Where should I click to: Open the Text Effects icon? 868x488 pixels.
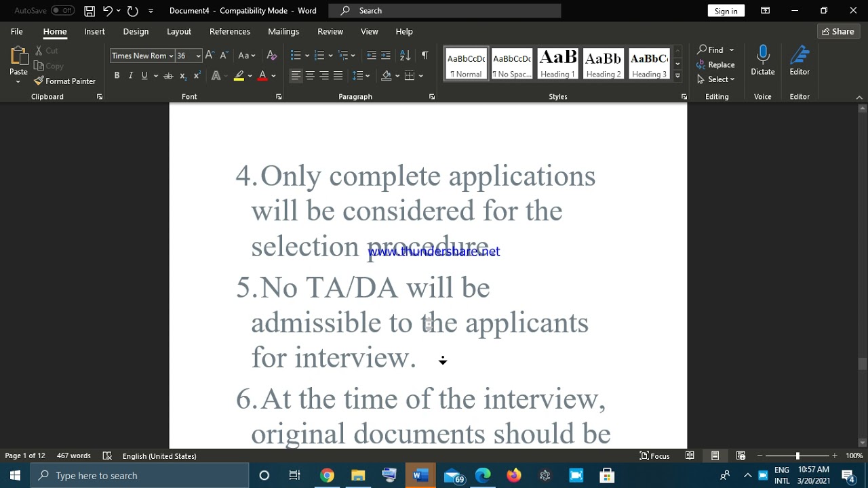pos(216,76)
